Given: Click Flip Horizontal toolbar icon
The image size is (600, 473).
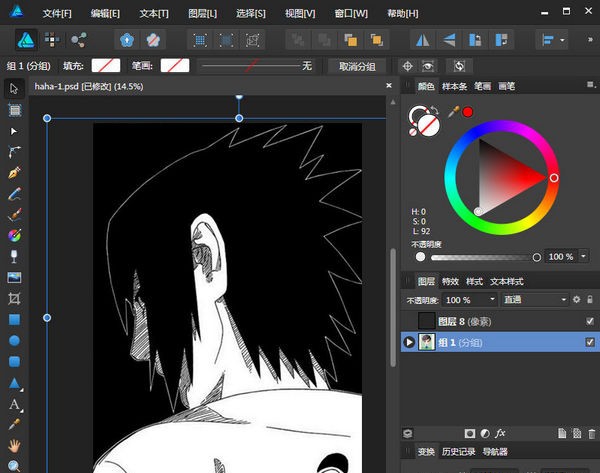Looking at the screenshot, I should coord(422,40).
